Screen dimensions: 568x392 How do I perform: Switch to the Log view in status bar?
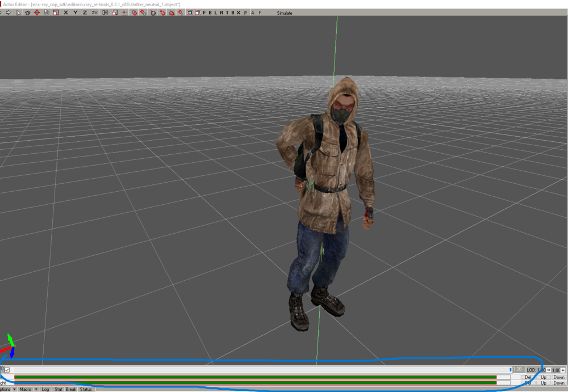click(45, 389)
